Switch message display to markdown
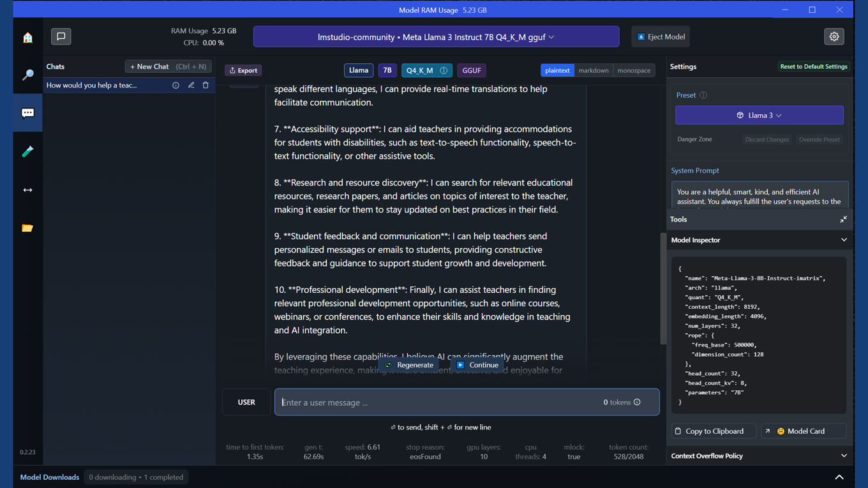This screenshot has width=868, height=488. pyautogui.click(x=593, y=70)
